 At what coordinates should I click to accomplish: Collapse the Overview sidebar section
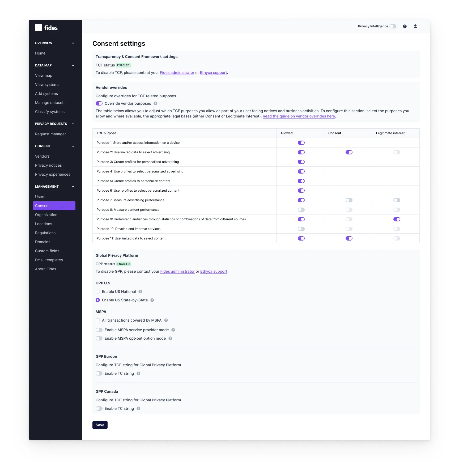[73, 43]
